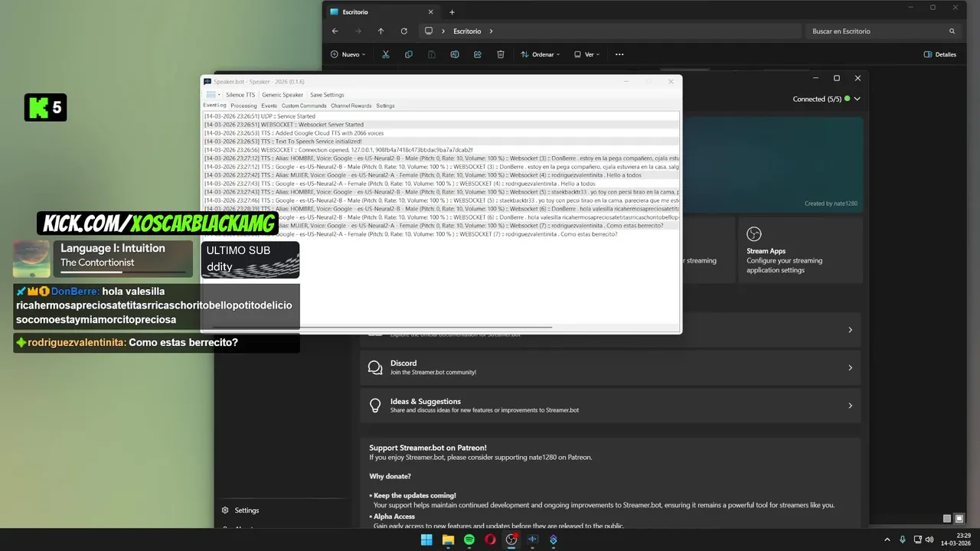Click the Copy icon in Explorer toolbar
980x551 pixels.
click(409, 54)
